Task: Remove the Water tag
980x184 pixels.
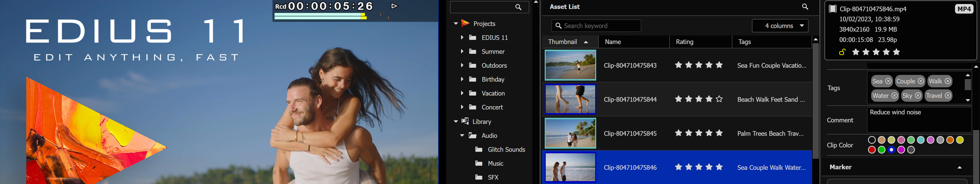Action: (895, 96)
